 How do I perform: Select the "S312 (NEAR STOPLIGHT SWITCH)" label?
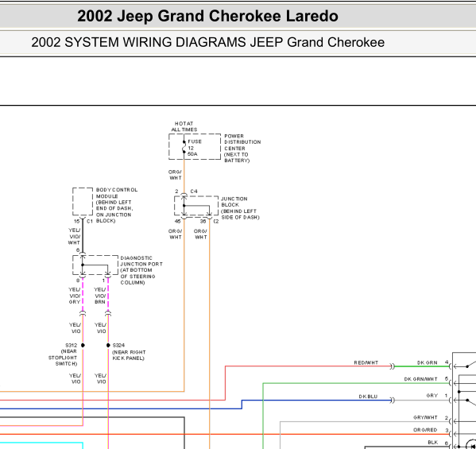click(63, 354)
